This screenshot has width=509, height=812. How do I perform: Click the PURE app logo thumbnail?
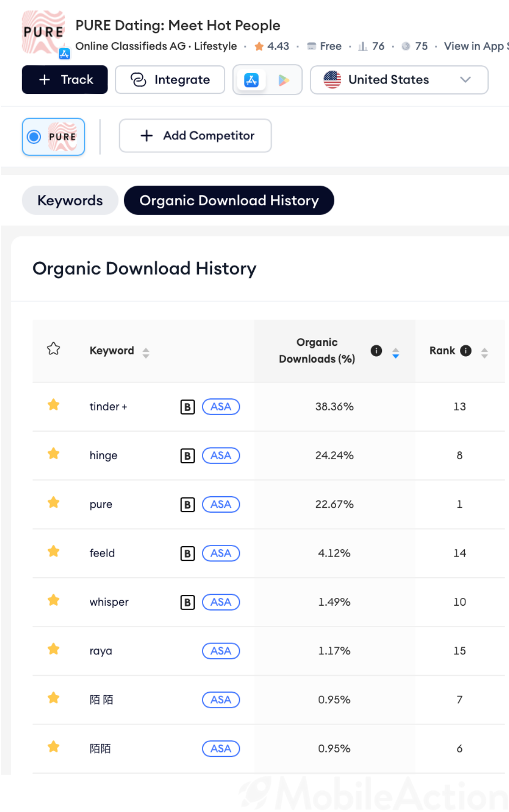point(44,32)
